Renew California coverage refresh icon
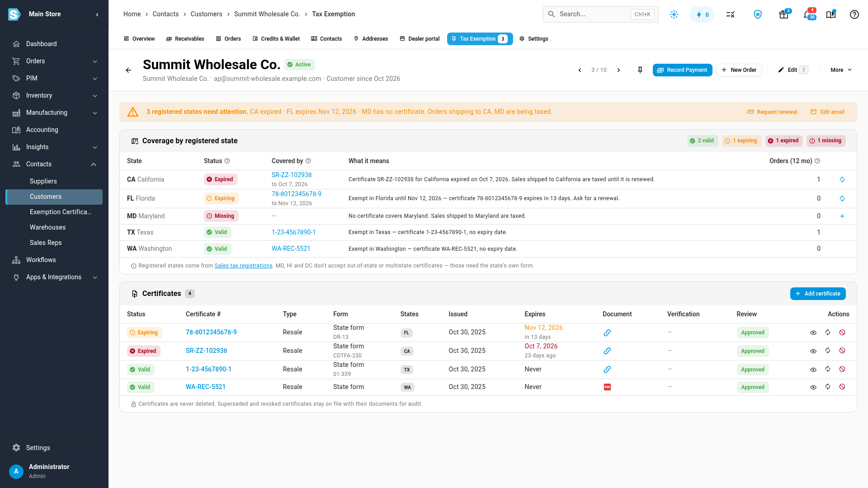 (x=842, y=180)
